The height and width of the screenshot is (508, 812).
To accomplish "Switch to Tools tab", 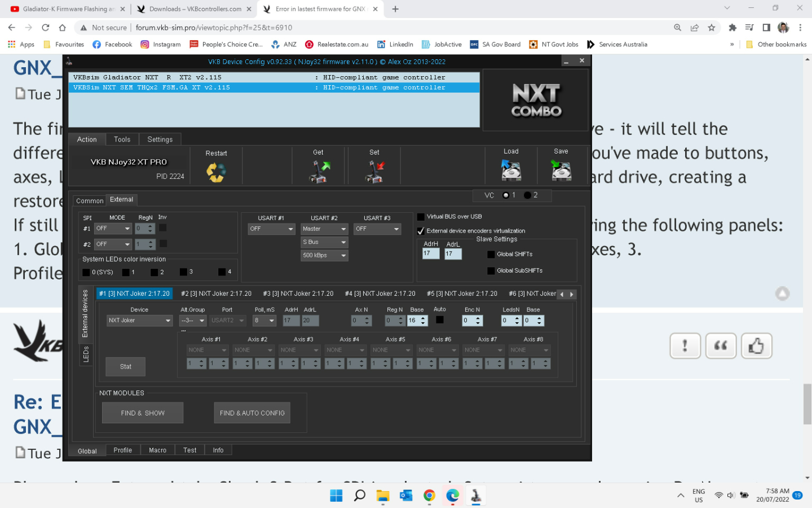I will [122, 139].
